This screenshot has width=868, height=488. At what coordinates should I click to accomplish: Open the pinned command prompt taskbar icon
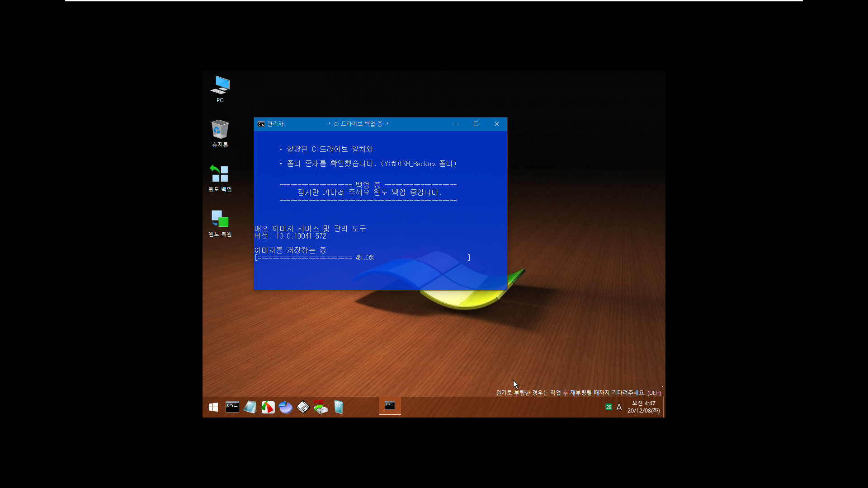click(232, 407)
